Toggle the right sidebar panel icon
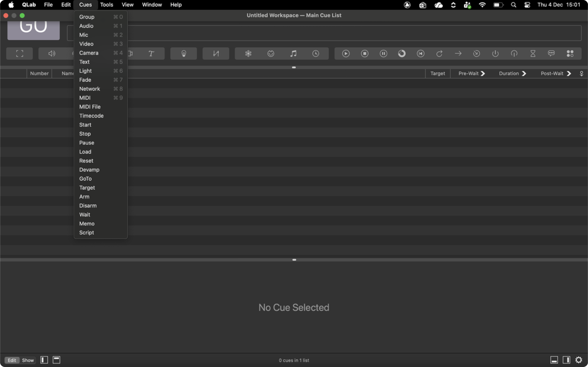 (x=566, y=360)
